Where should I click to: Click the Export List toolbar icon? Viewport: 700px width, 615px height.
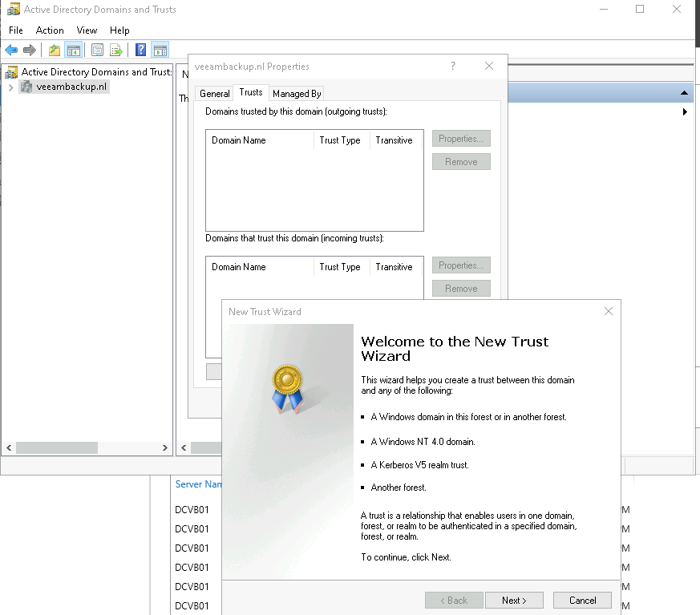(116, 51)
